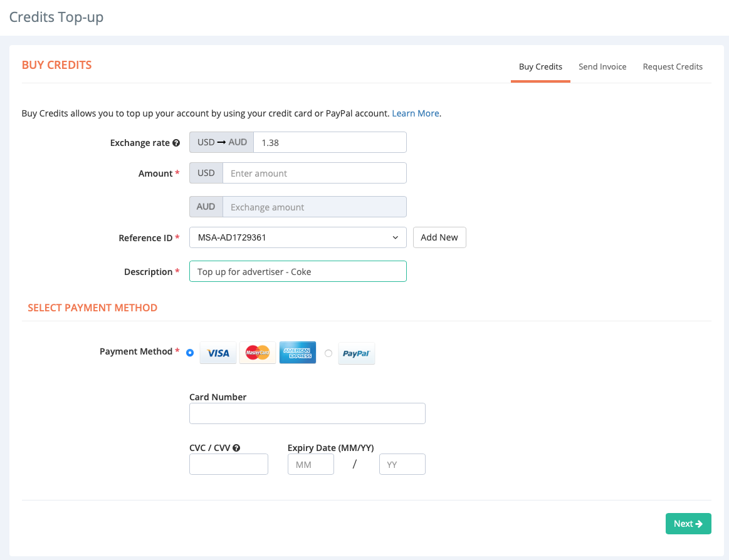Focus the CVC / CVV input field
The image size is (729, 560).
click(x=229, y=464)
